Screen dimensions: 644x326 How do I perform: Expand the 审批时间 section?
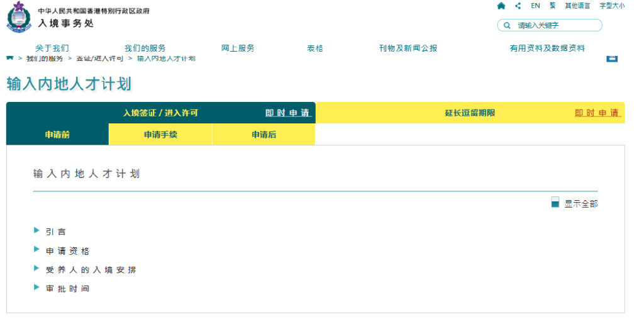click(67, 289)
